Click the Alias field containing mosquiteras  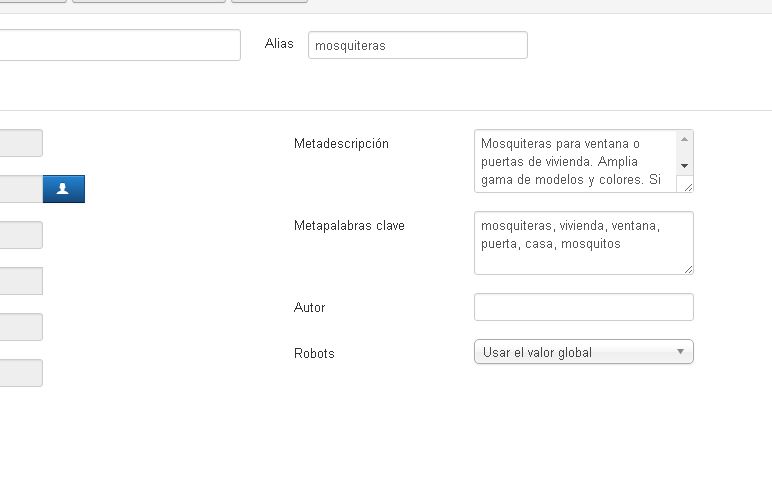[418, 45]
